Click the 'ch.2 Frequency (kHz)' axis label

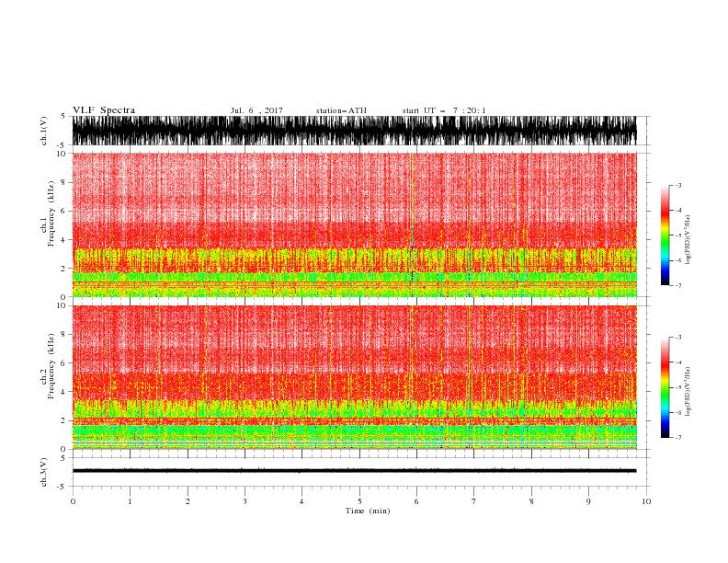point(48,366)
